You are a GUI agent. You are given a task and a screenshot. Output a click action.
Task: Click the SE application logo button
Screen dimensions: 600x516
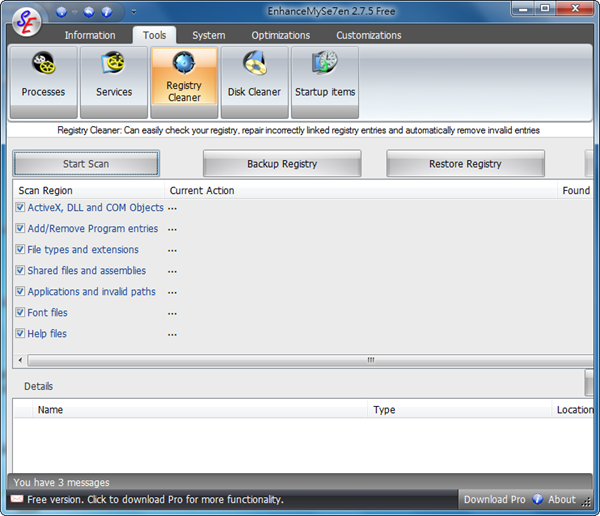click(26, 22)
